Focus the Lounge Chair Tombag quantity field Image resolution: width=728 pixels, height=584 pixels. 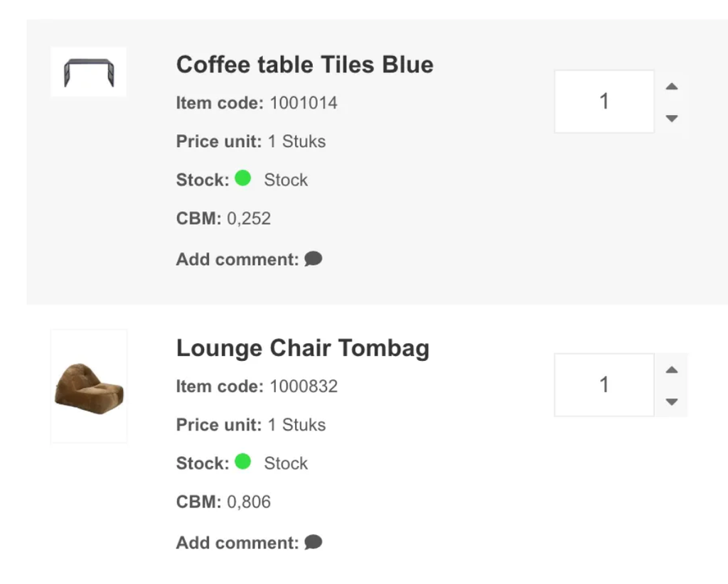tap(604, 385)
